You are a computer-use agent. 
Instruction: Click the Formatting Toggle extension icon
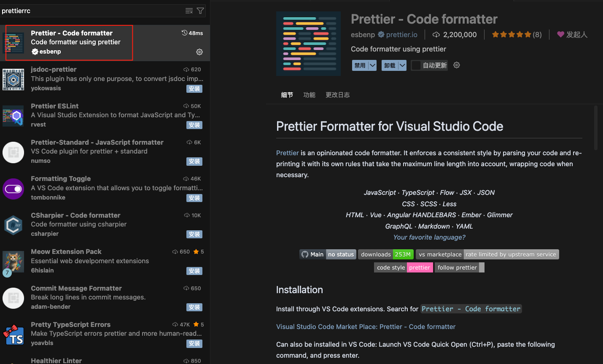[x=13, y=189]
